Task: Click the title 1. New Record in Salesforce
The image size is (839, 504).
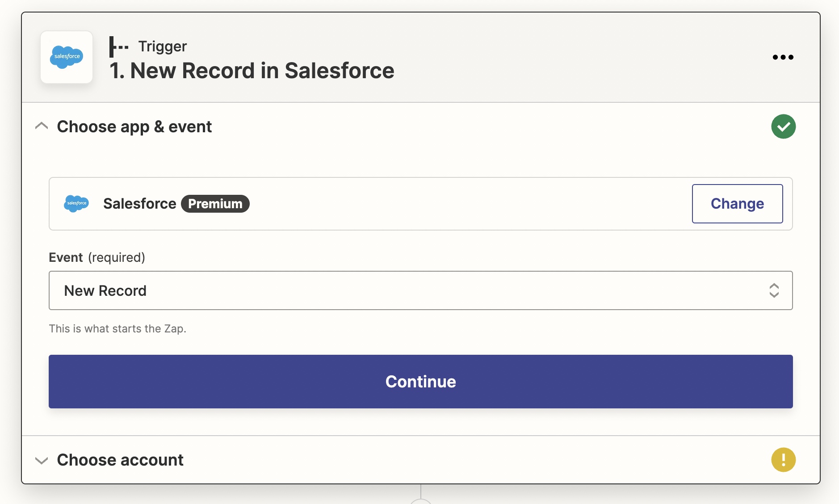Action: point(252,70)
